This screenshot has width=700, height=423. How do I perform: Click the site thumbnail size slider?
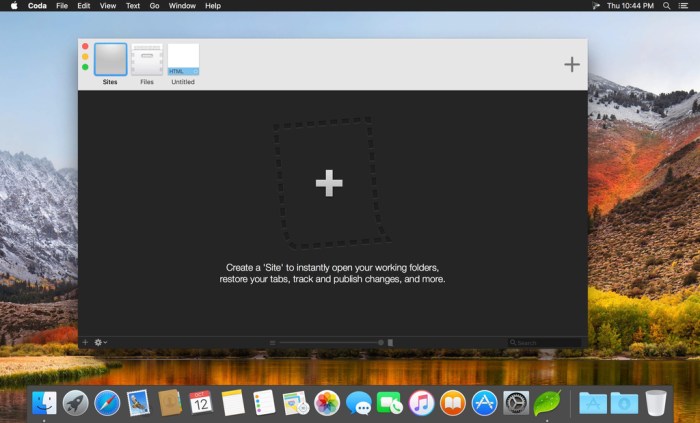tap(330, 342)
